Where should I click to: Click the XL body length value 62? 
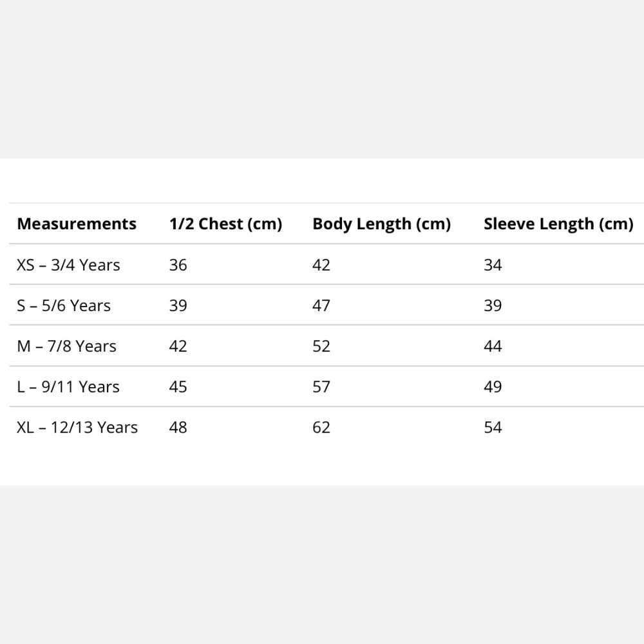[x=321, y=427]
